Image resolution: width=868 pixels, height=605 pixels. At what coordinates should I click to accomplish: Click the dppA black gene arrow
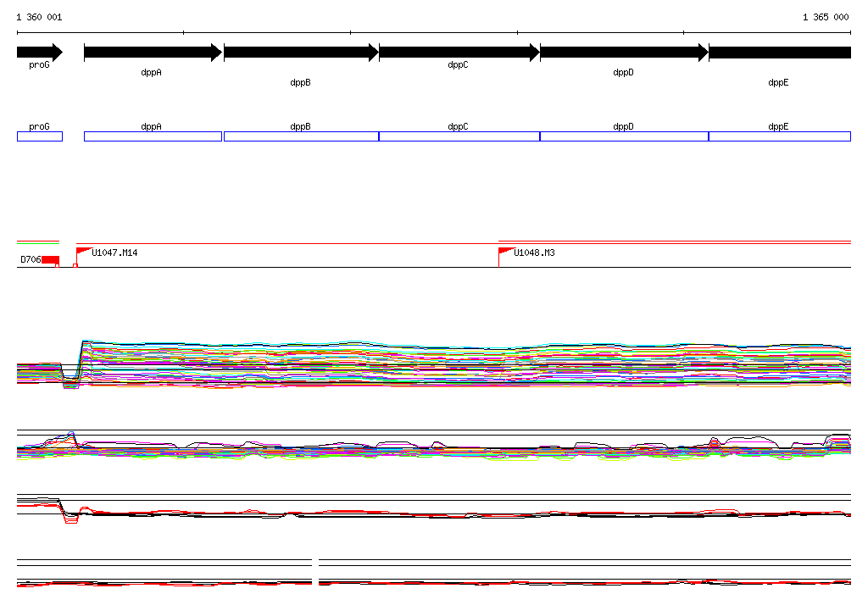[x=153, y=53]
